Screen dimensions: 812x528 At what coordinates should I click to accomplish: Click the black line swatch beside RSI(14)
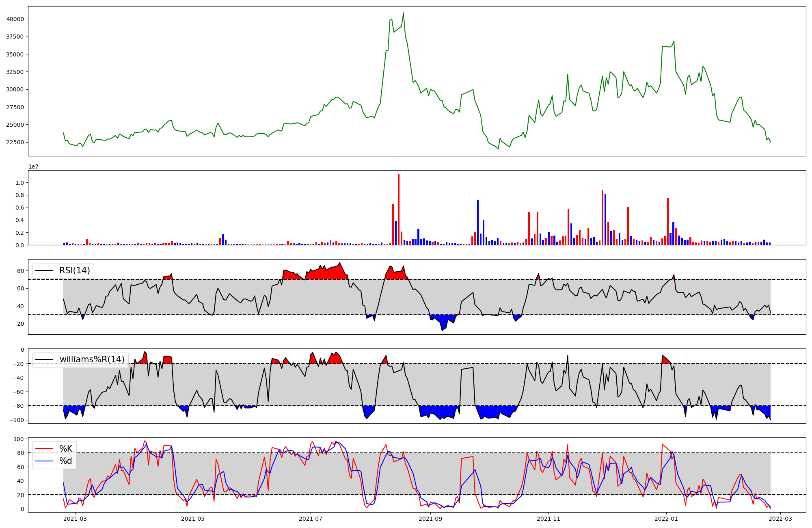[44, 270]
